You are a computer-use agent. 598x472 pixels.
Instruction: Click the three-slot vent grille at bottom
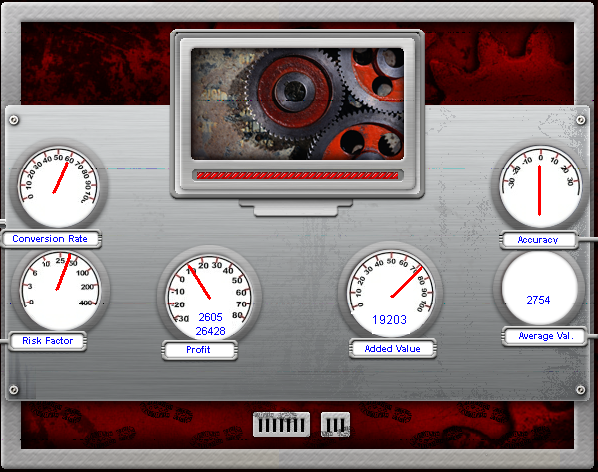335,424
